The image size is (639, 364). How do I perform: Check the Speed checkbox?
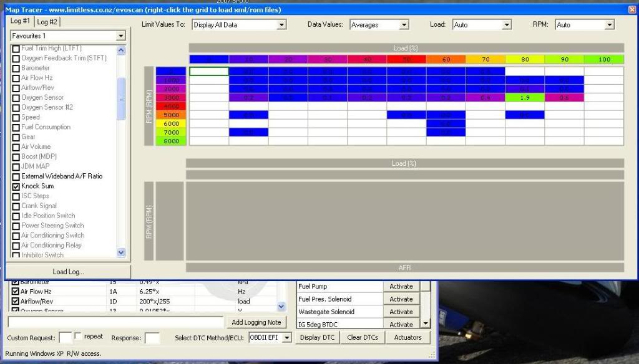click(x=16, y=118)
